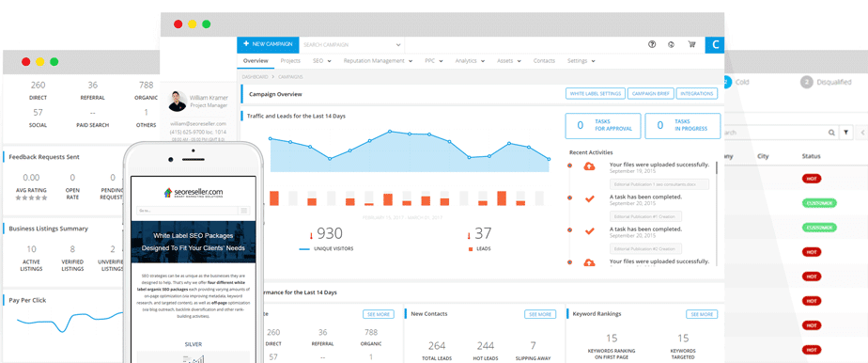The image size is (868, 363).
Task: Click the Status column header
Action: tap(811, 157)
